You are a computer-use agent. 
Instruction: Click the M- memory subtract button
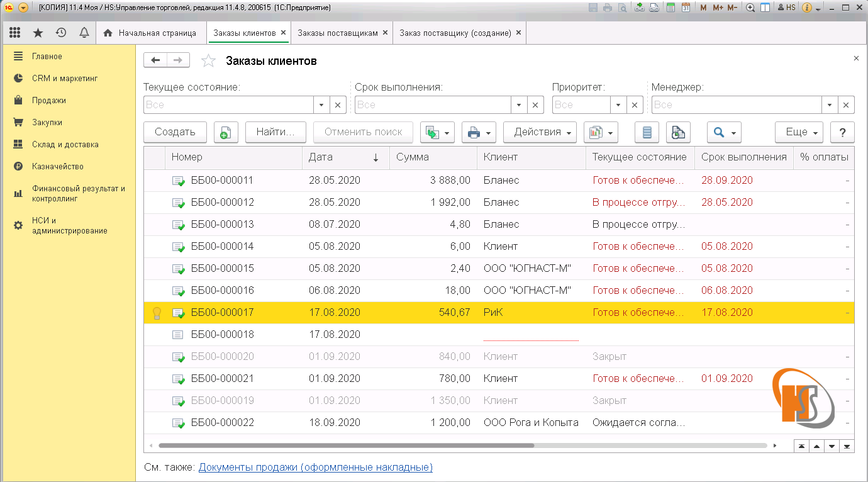point(732,8)
